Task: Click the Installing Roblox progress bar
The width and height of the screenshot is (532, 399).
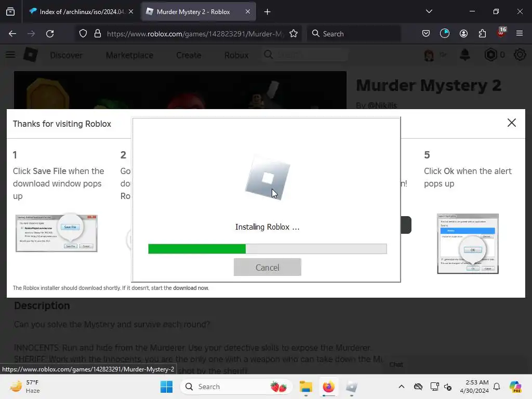Action: [x=268, y=249]
